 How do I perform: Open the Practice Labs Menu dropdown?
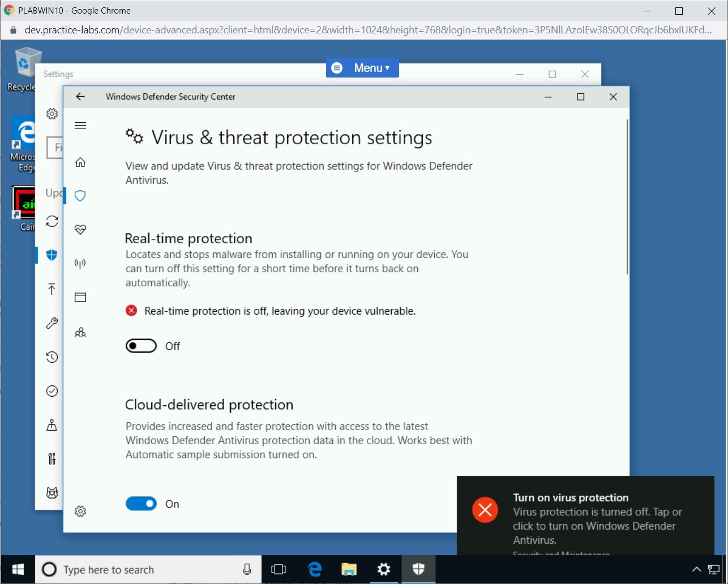(x=362, y=68)
